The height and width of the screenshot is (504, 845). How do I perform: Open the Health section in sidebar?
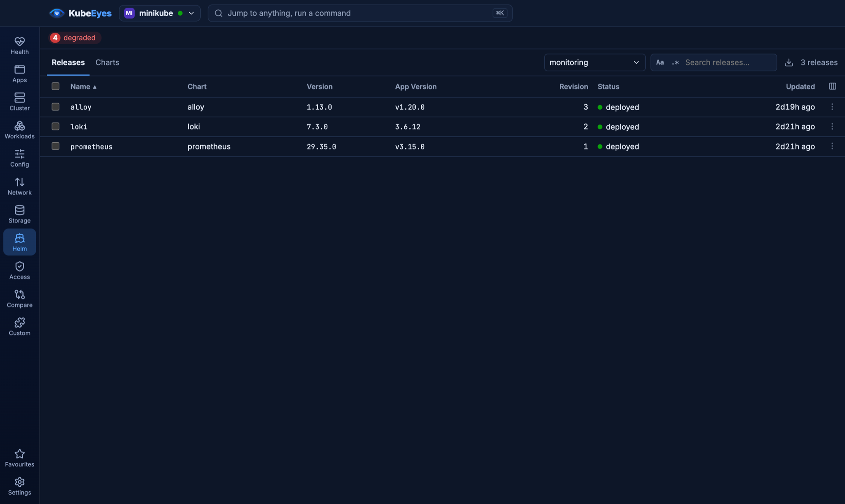tap(19, 46)
